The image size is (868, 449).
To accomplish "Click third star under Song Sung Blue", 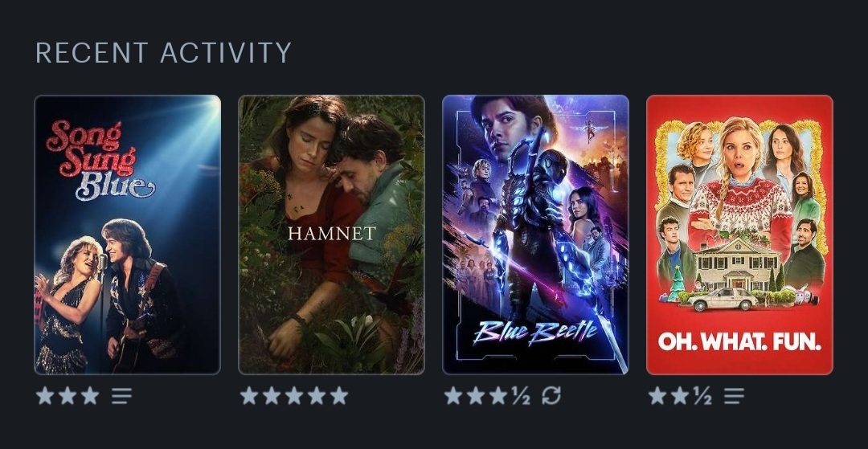I will point(90,396).
